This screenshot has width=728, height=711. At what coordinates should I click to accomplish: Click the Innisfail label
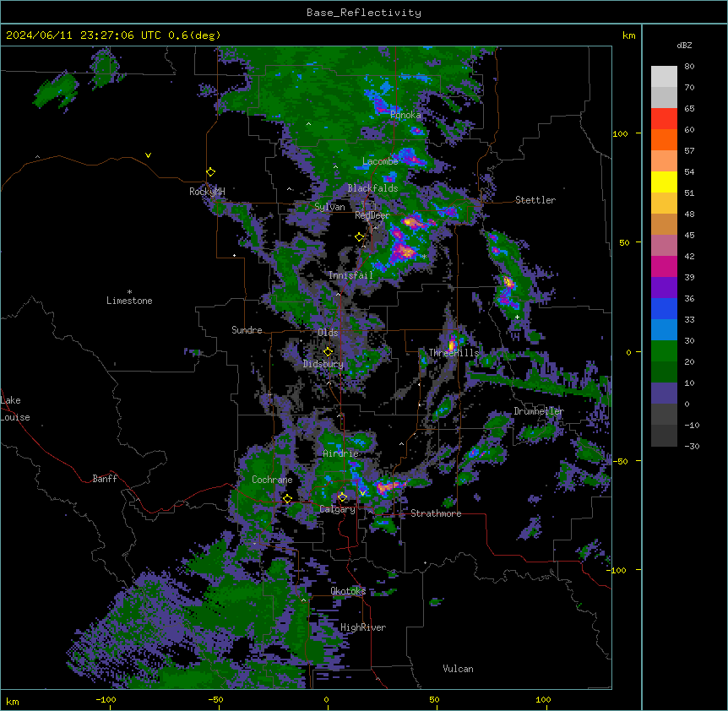350,275
